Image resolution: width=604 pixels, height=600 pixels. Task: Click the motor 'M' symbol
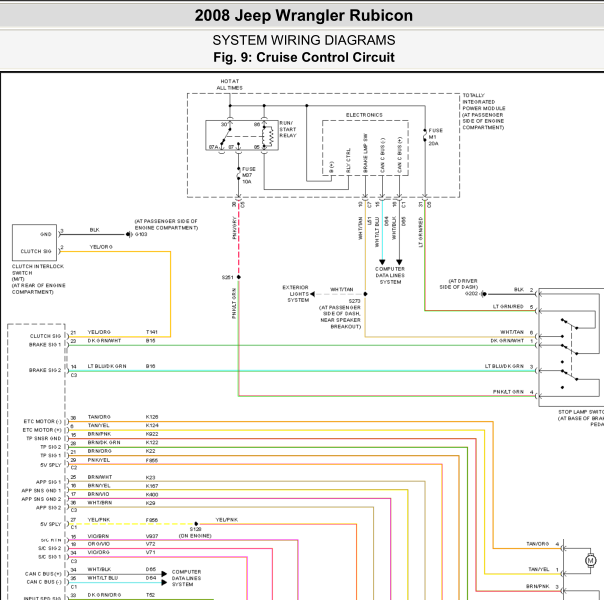click(591, 560)
